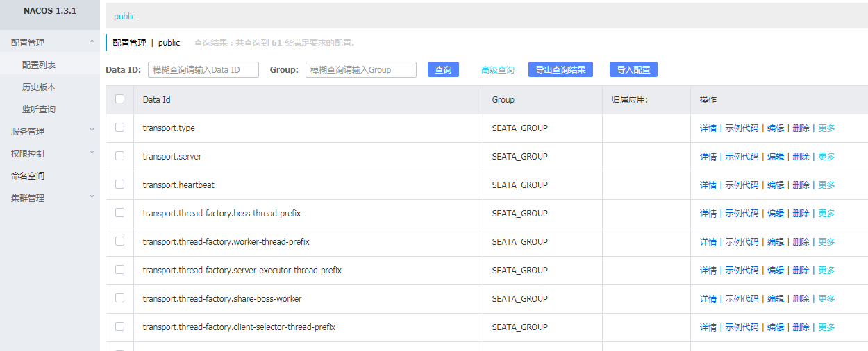This screenshot has height=351, width=868.
Task: Expand the 权限控制 sidebar section
Action: (50, 153)
